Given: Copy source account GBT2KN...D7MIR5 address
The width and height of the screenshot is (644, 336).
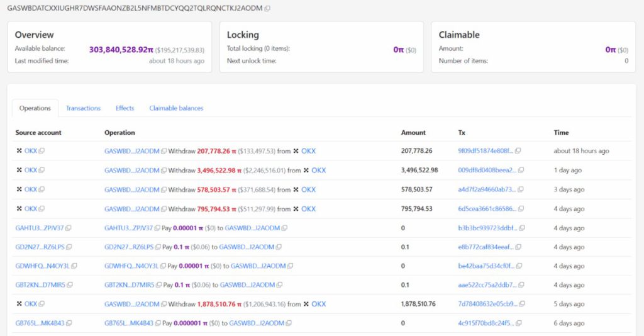Looking at the screenshot, I should pyautogui.click(x=69, y=285).
